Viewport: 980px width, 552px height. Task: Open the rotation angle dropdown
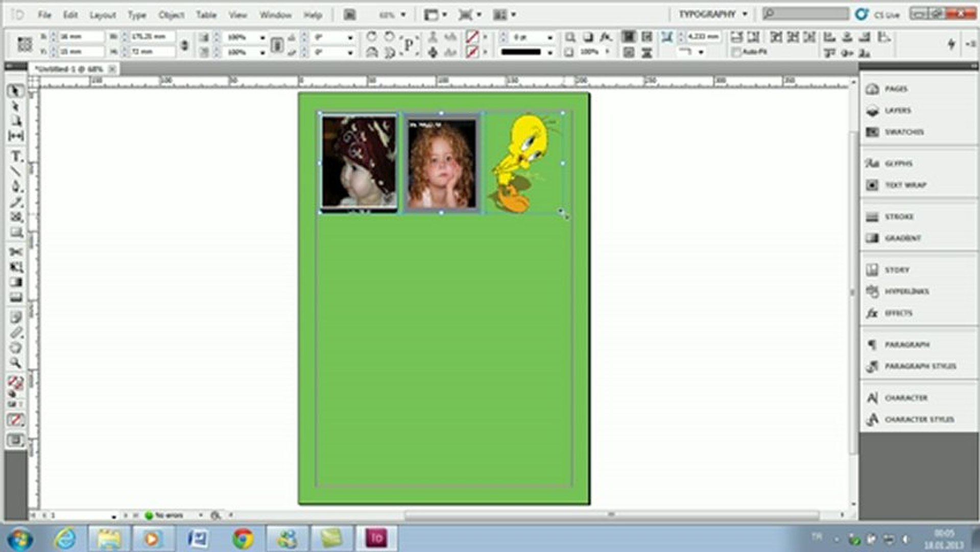pyautogui.click(x=350, y=37)
